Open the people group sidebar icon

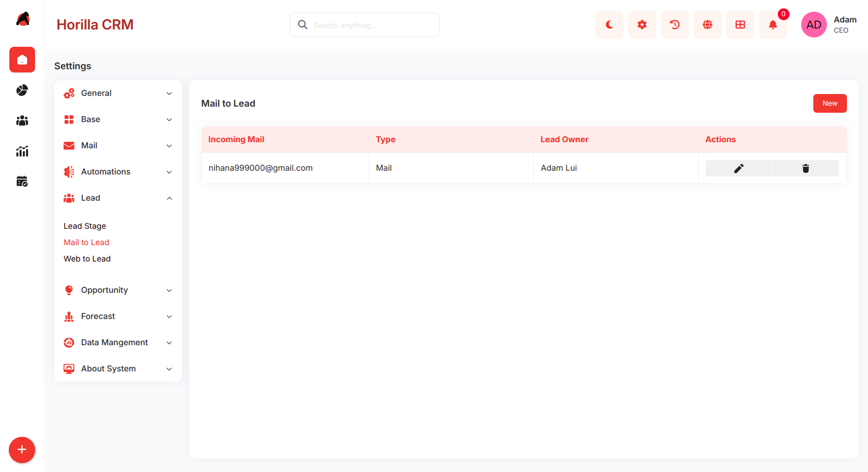(22, 121)
